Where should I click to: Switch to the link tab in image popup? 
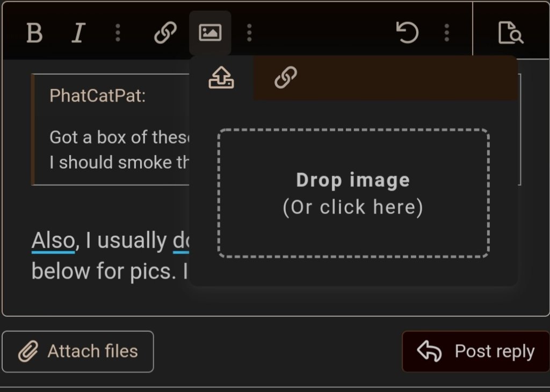pyautogui.click(x=286, y=79)
